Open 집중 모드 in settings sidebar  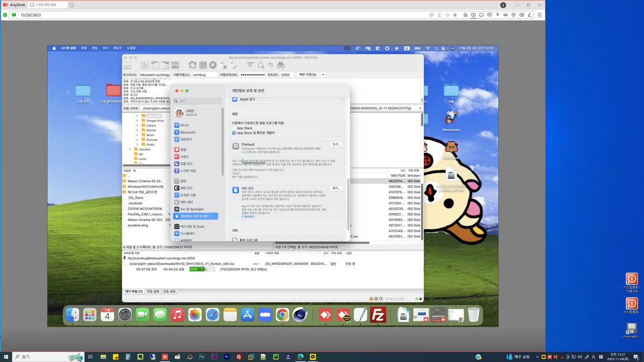point(196,164)
